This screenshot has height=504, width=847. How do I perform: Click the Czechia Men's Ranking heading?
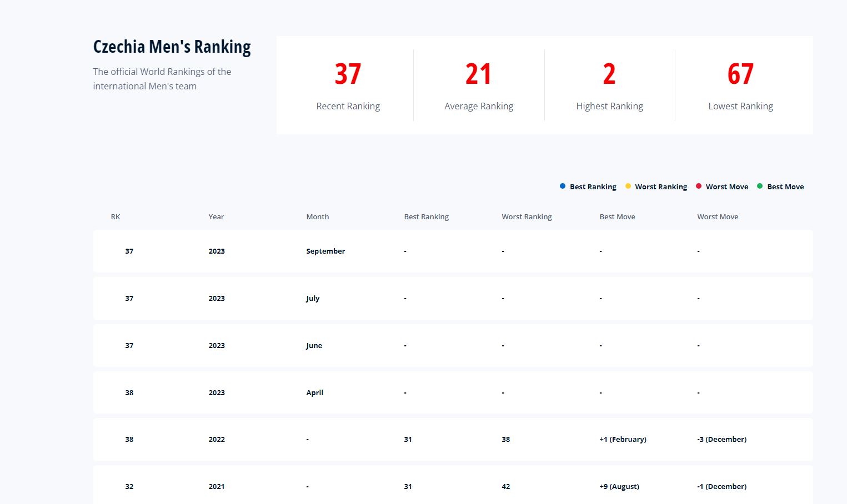click(x=172, y=47)
